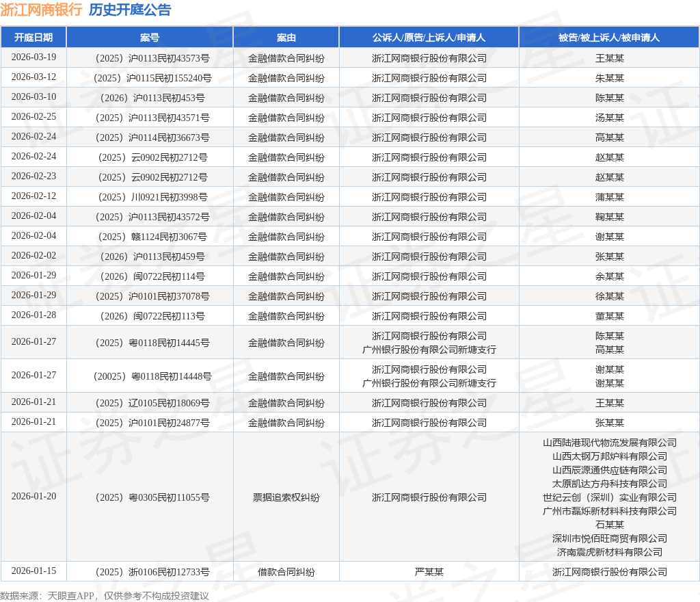Click the date 2026-03-10
This screenshot has height=602, width=700.
(x=34, y=97)
